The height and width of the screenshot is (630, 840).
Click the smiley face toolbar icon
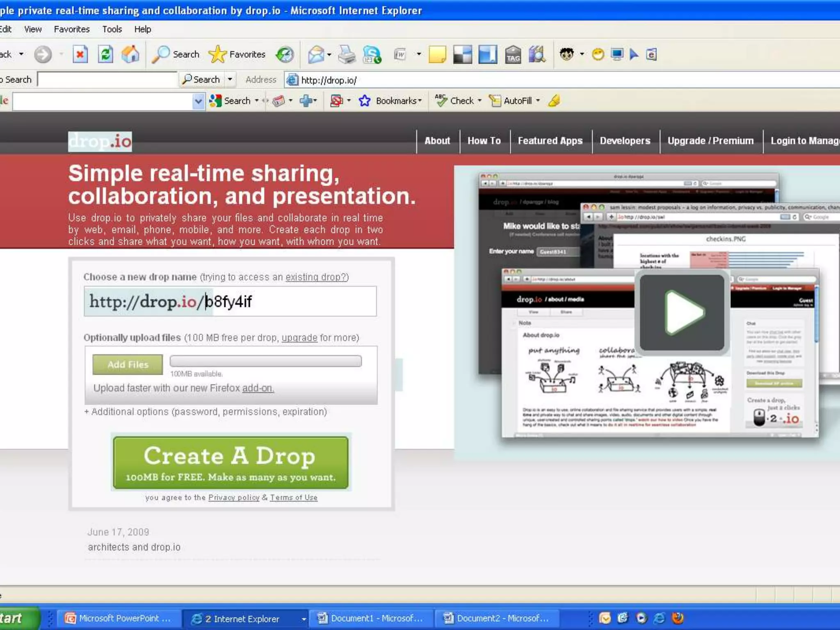566,54
